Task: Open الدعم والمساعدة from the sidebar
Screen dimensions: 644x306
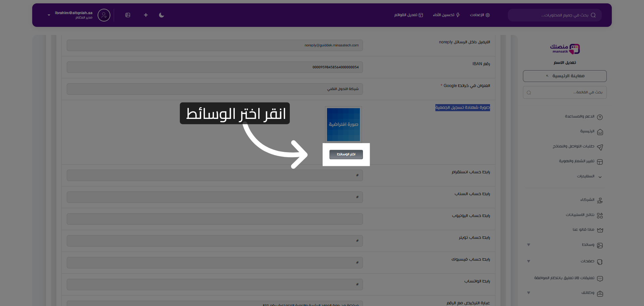Action: pos(579,116)
